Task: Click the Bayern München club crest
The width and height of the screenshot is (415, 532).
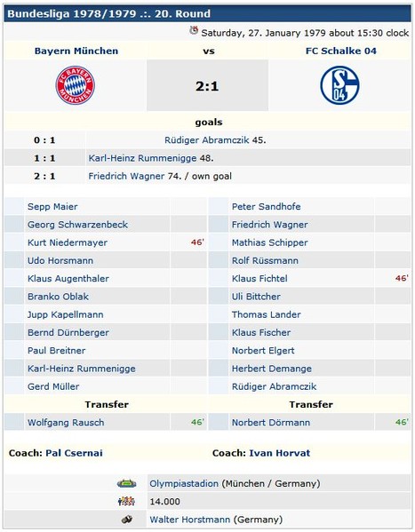Action: point(76,85)
